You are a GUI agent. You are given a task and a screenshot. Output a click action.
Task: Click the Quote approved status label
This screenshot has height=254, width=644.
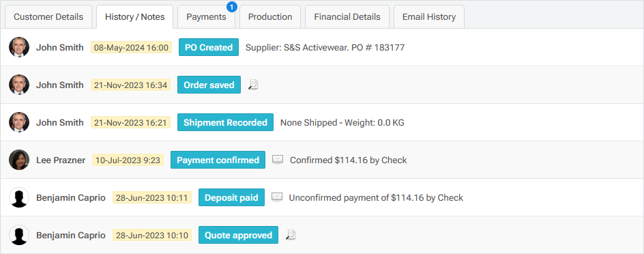pos(238,235)
